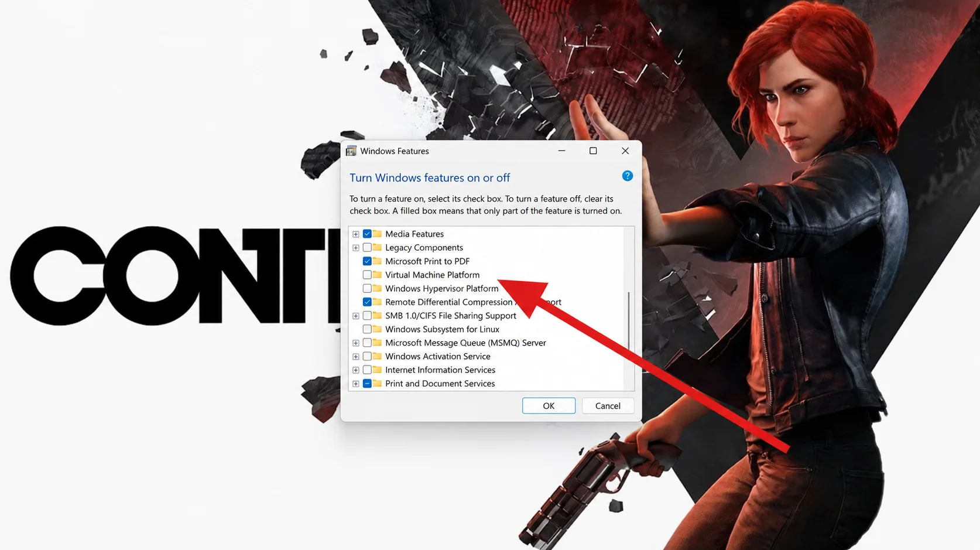
Task: Click the Windows Subsystem for Linux folder icon
Action: pyautogui.click(x=378, y=329)
